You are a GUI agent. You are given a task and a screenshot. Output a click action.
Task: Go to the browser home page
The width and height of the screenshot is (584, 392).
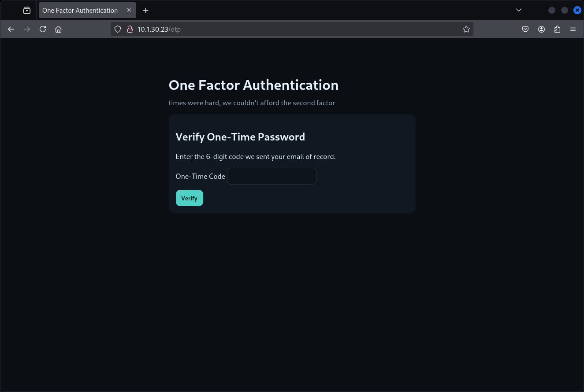coord(58,29)
